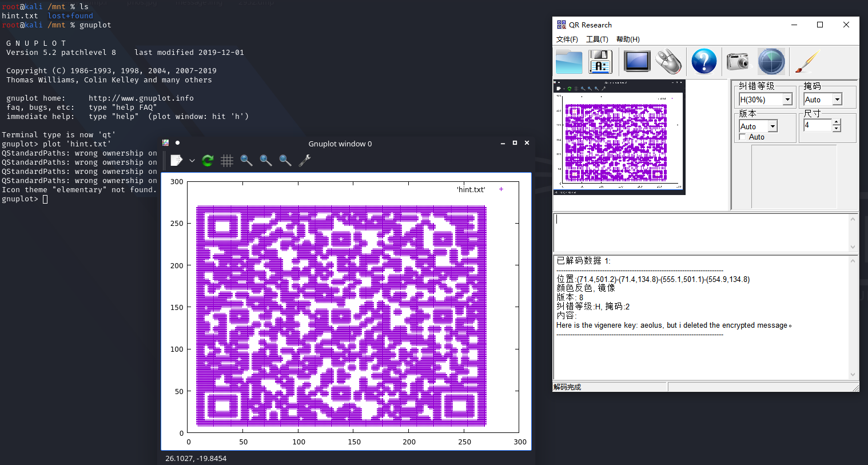Click the second magnifier icon in Gnuplot toolbar
The width and height of the screenshot is (868, 465).
click(266, 161)
